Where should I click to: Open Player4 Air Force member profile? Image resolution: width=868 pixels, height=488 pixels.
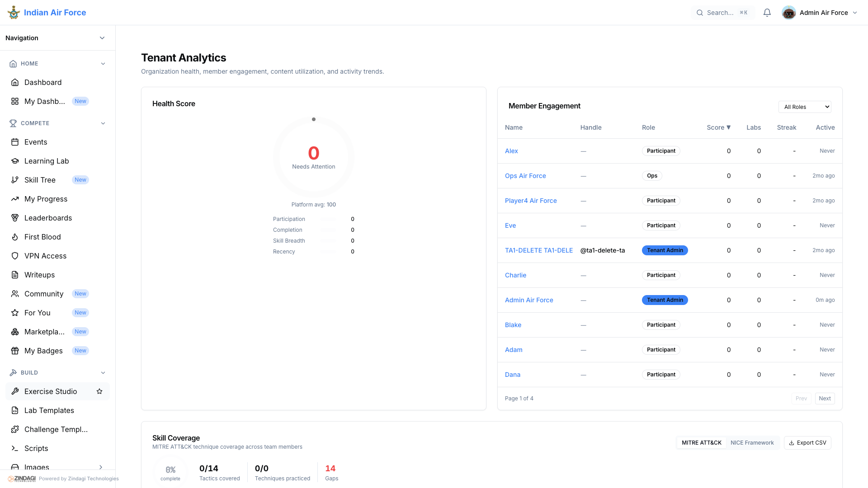pos(531,201)
